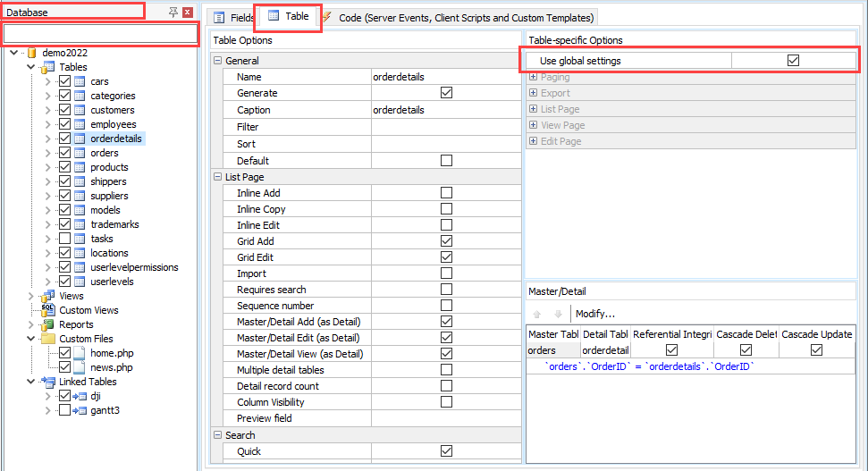
Task: Click the Reports node icon
Action: click(48, 324)
